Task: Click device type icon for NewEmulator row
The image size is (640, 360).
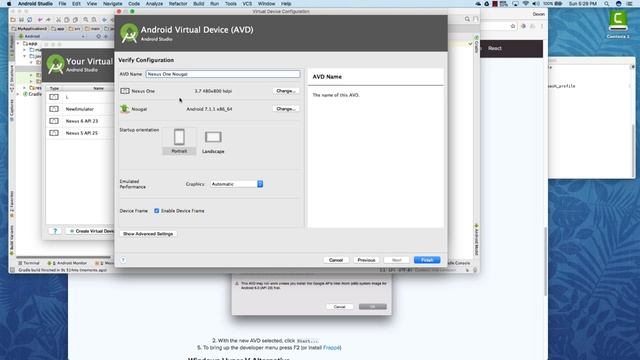Action: (x=54, y=109)
